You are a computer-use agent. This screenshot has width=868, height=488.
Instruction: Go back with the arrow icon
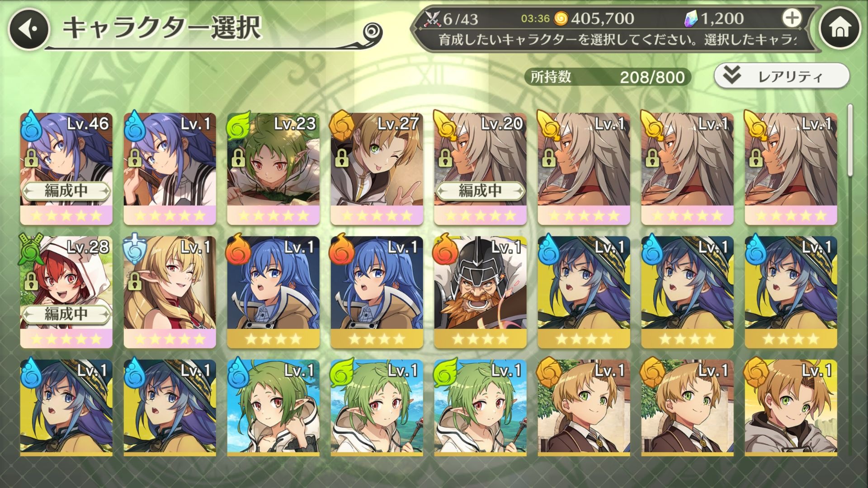pos(28,29)
